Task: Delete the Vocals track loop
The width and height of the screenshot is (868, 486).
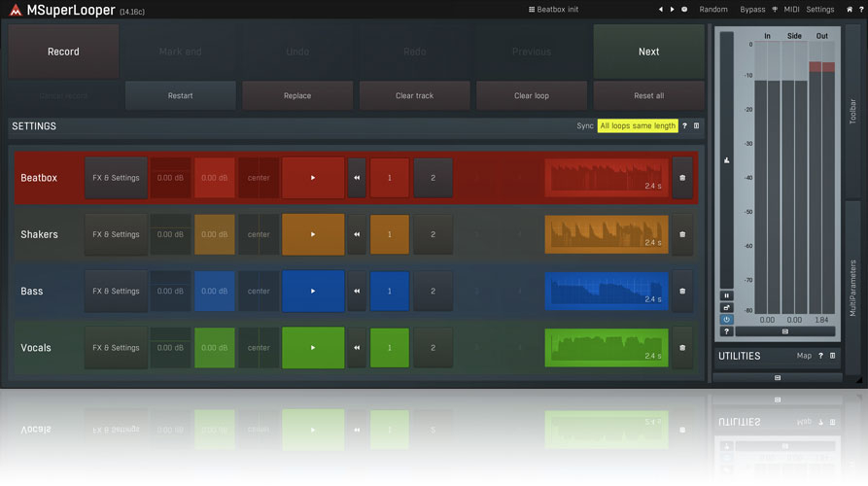Action: 681,348
